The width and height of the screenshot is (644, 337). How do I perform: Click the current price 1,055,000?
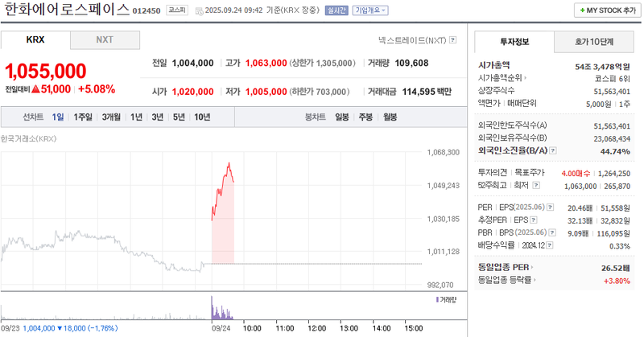tap(46, 71)
